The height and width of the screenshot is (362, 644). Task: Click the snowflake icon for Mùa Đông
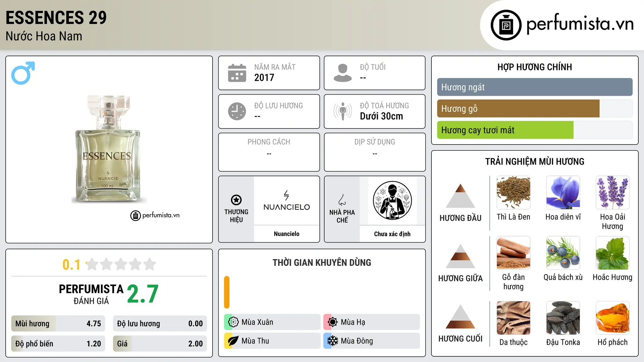[333, 341]
